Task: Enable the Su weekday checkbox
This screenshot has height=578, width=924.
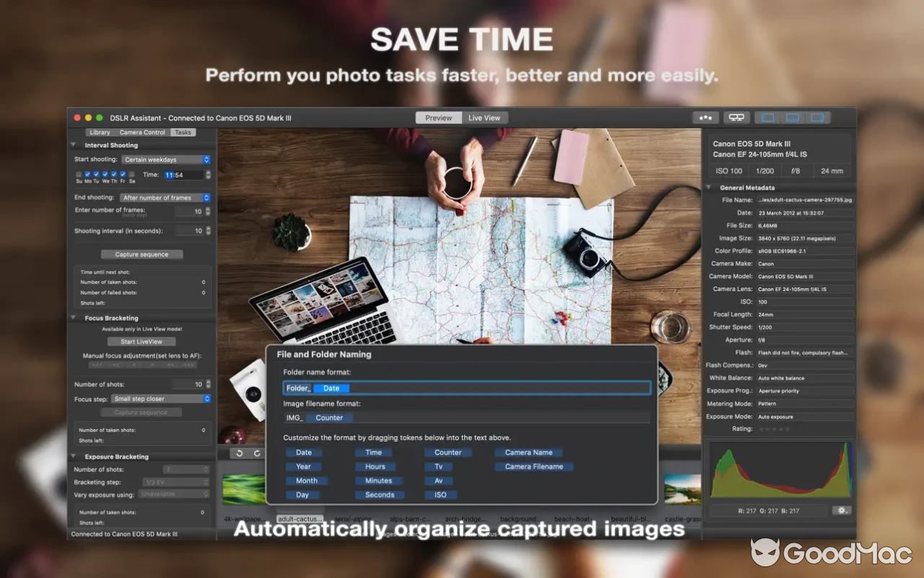Action: [79, 173]
